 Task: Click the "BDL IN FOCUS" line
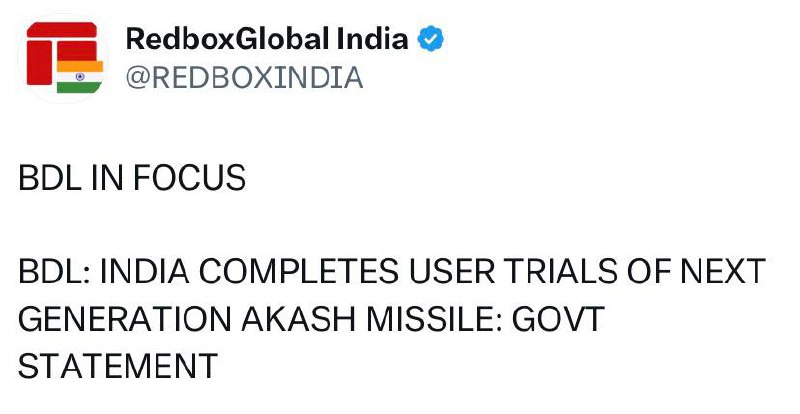[x=132, y=179]
